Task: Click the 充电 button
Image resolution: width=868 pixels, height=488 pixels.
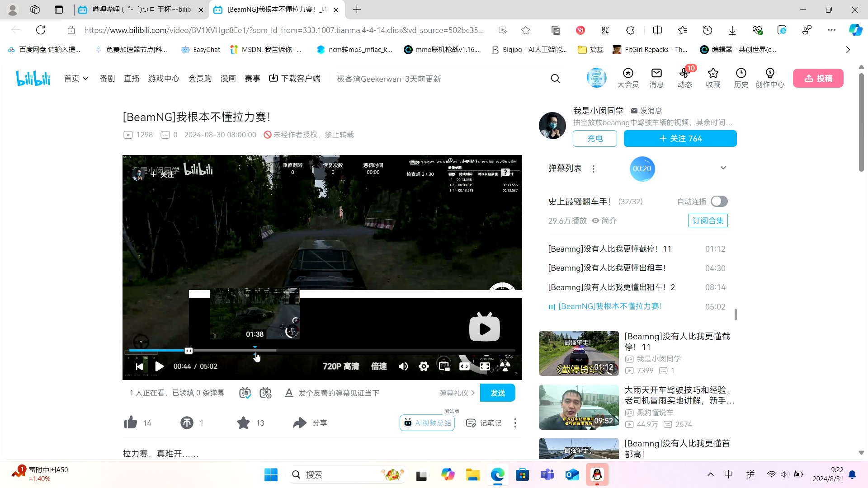Action: coord(594,139)
